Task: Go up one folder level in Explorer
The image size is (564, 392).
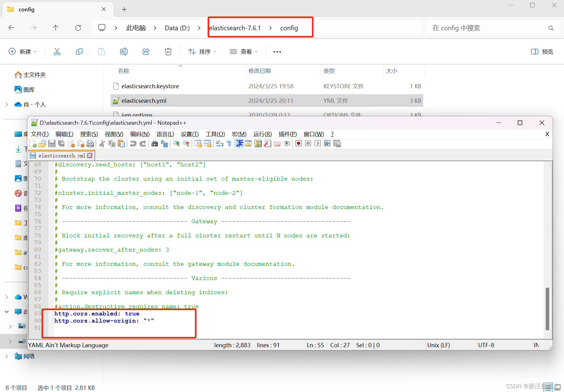Action: coord(56,28)
